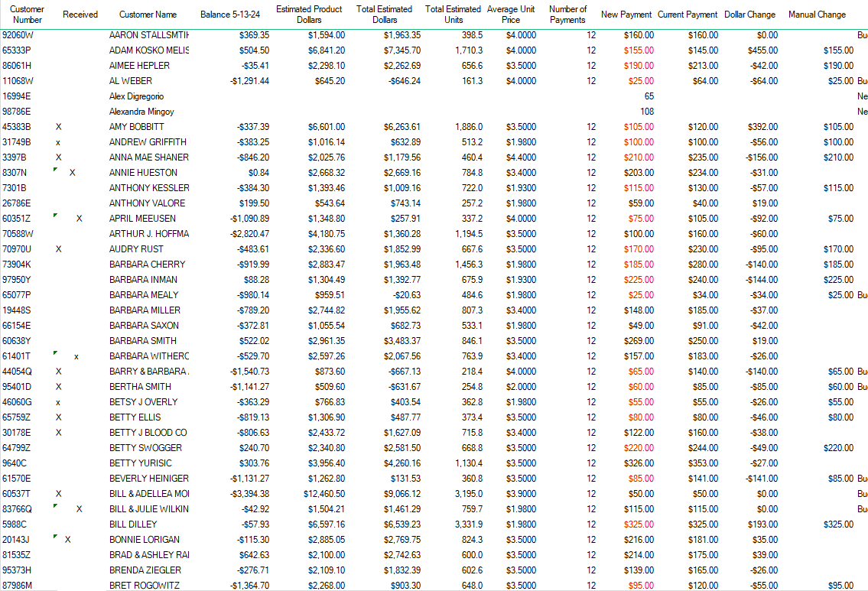Click the BEVERLY HEINIGER name cell

pos(149,479)
